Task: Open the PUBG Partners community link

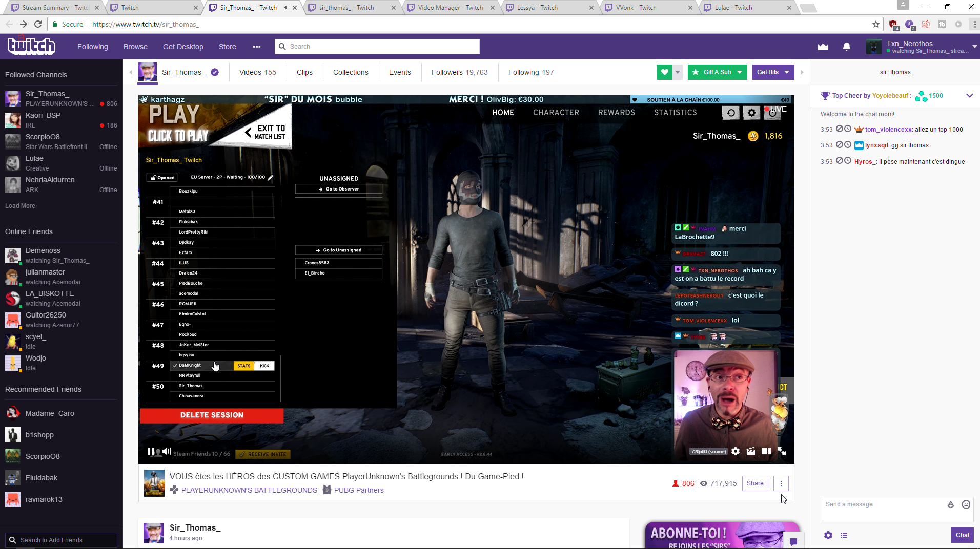Action: point(359,490)
